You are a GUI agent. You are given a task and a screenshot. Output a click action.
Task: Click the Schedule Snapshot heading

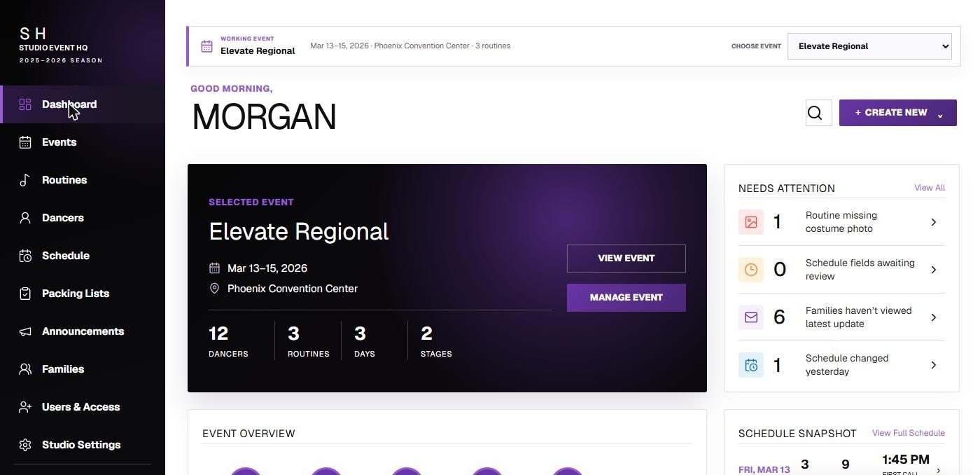(797, 434)
